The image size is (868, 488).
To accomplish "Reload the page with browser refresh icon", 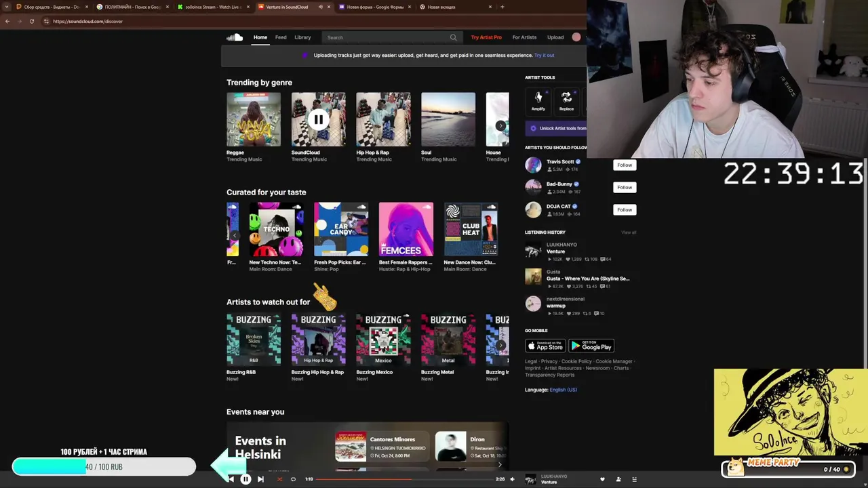I will click(x=31, y=21).
